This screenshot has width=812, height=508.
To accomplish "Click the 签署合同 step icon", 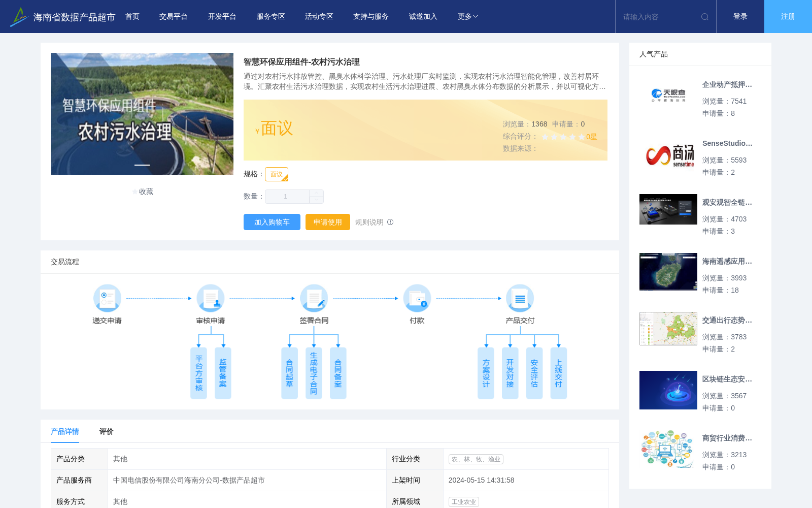I will coord(314,298).
